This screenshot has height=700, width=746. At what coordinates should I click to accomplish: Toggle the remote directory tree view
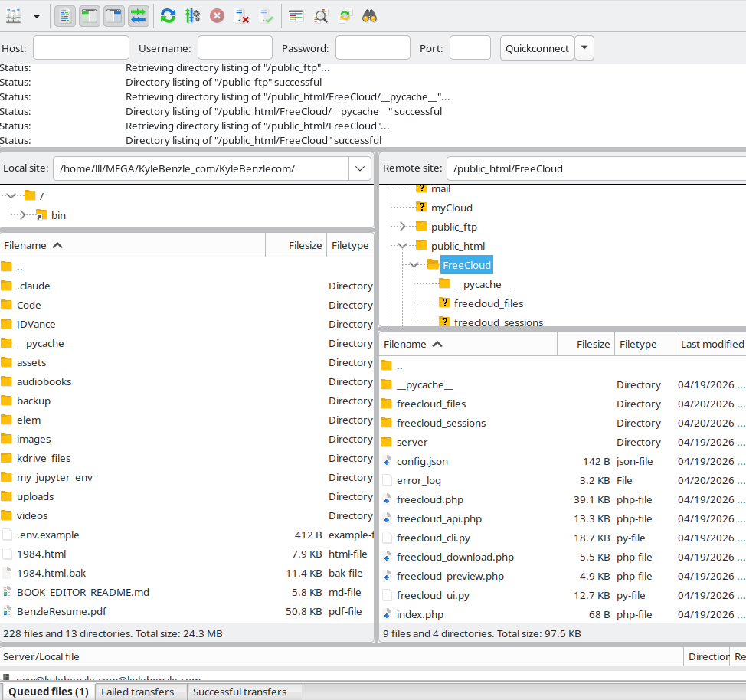click(113, 15)
